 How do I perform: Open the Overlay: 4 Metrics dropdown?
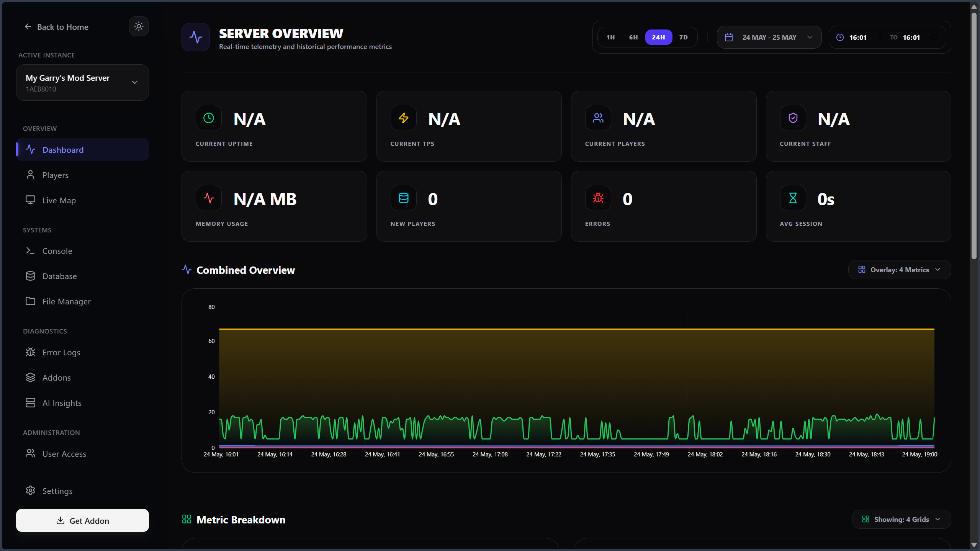899,270
